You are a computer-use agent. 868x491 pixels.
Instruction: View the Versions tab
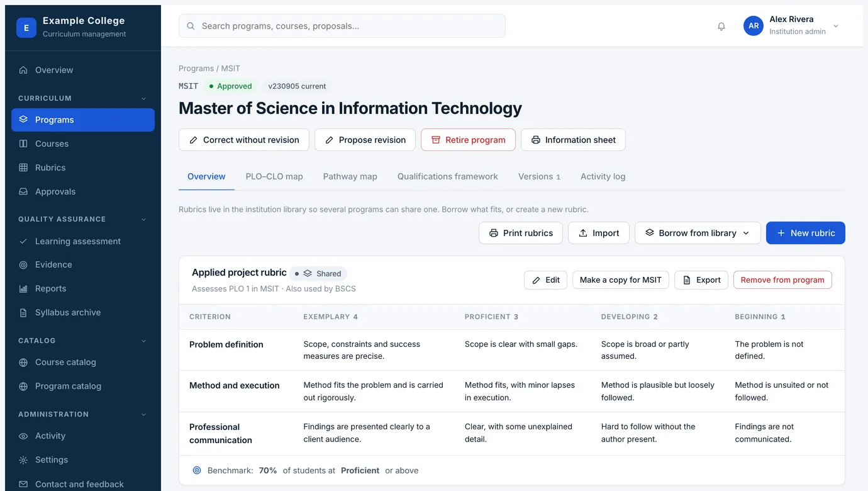(x=539, y=176)
